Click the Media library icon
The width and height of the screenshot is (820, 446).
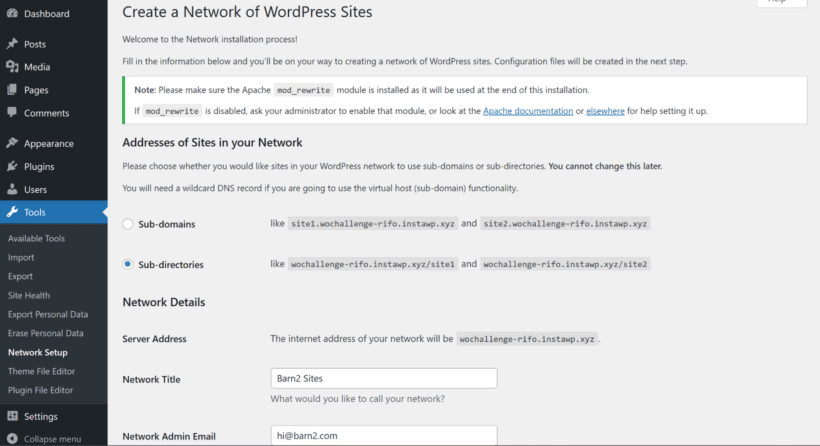pyautogui.click(x=12, y=66)
